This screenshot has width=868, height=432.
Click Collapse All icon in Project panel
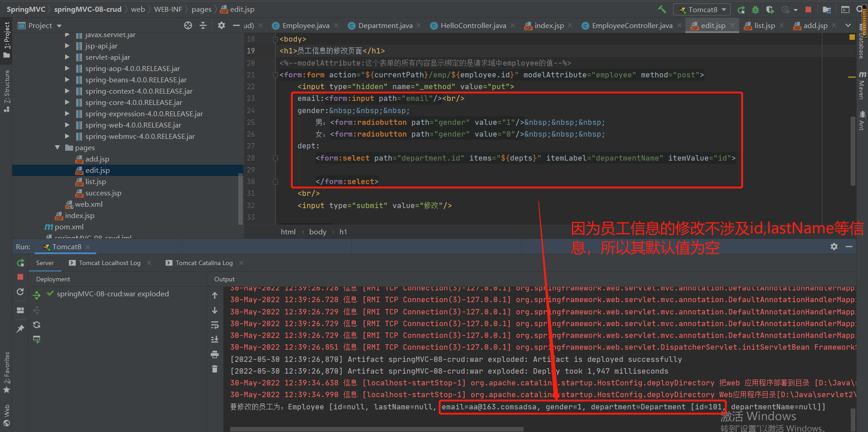203,25
